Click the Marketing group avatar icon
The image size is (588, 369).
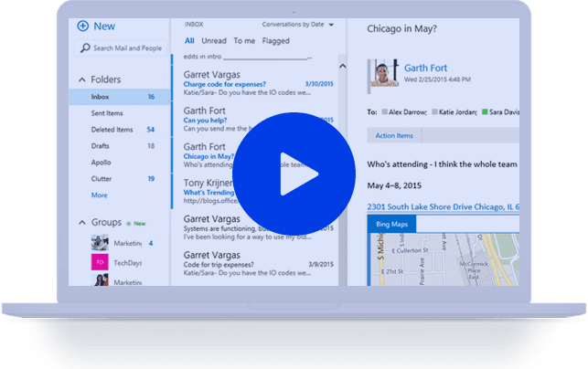pyautogui.click(x=100, y=243)
